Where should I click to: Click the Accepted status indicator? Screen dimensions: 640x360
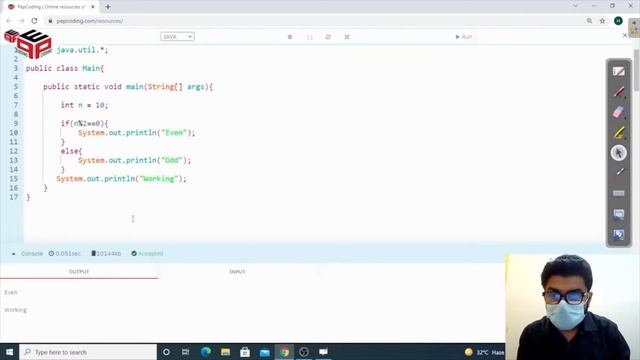click(x=147, y=253)
